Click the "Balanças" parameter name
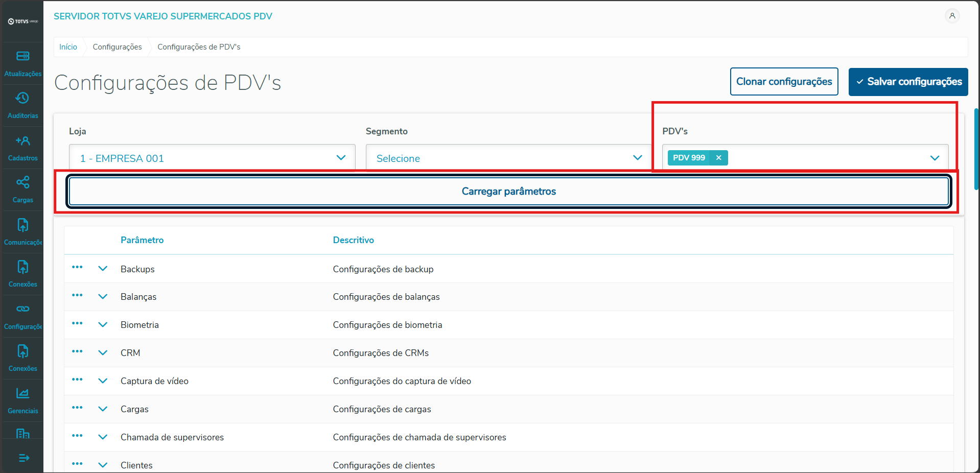980x473 pixels. pyautogui.click(x=138, y=297)
